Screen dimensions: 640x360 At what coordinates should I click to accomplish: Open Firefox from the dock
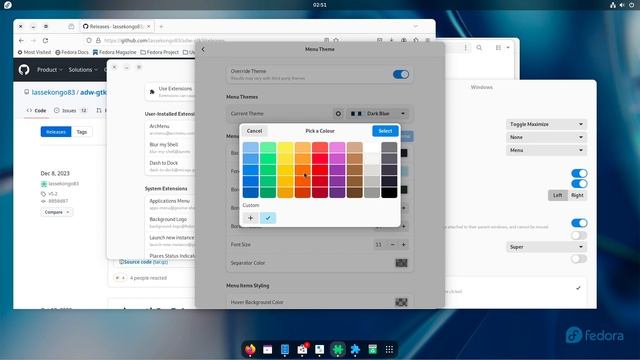point(250,349)
